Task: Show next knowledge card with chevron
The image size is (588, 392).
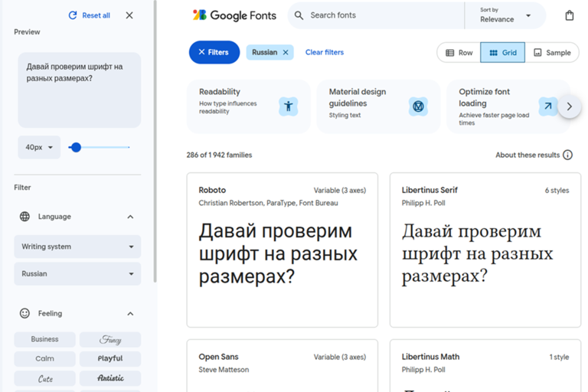Action: click(570, 106)
